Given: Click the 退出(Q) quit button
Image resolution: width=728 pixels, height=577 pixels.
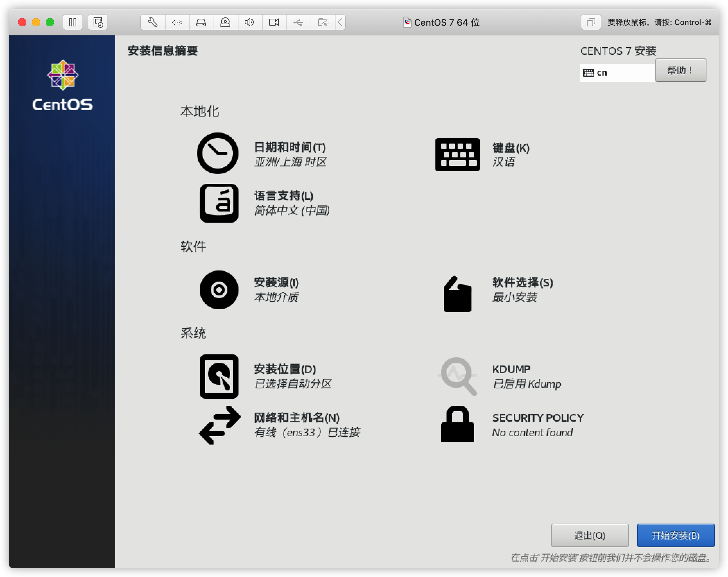Looking at the screenshot, I should tap(589, 535).
